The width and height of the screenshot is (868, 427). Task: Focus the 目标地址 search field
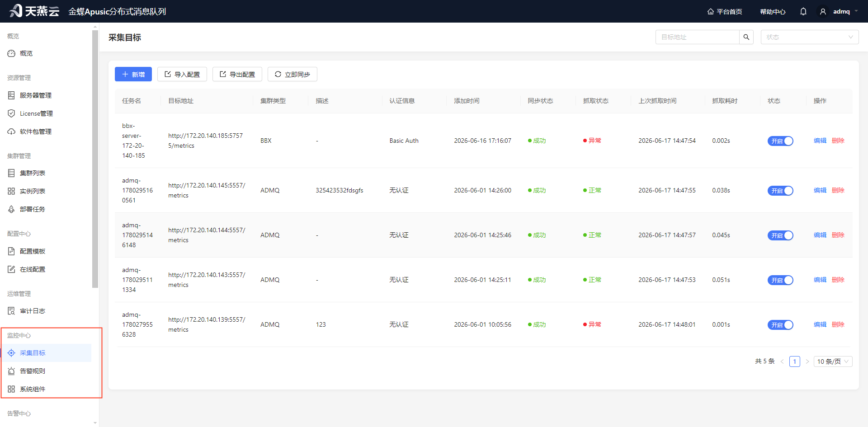click(698, 37)
